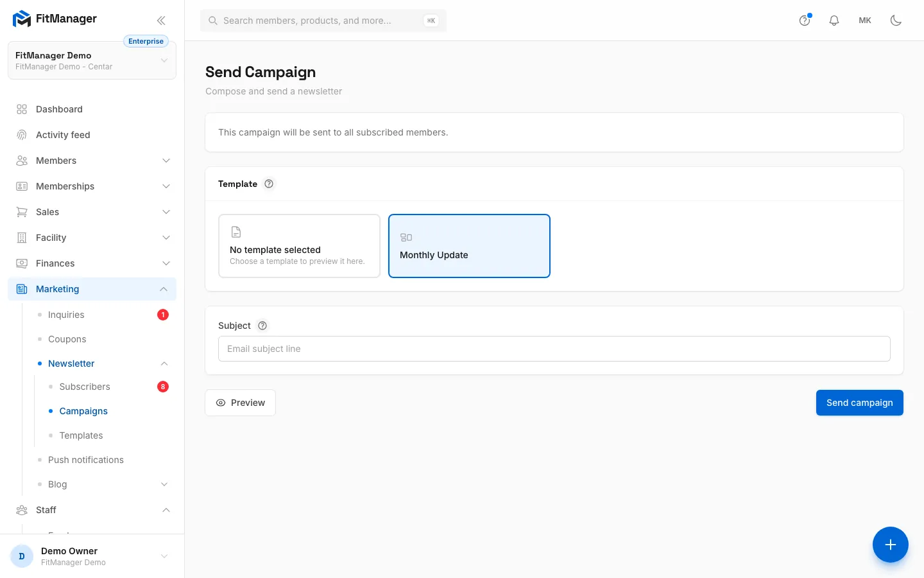Screen dimensions: 924x578
Task: Collapse the sidebar with double-chevron icon
Action: 161,20
